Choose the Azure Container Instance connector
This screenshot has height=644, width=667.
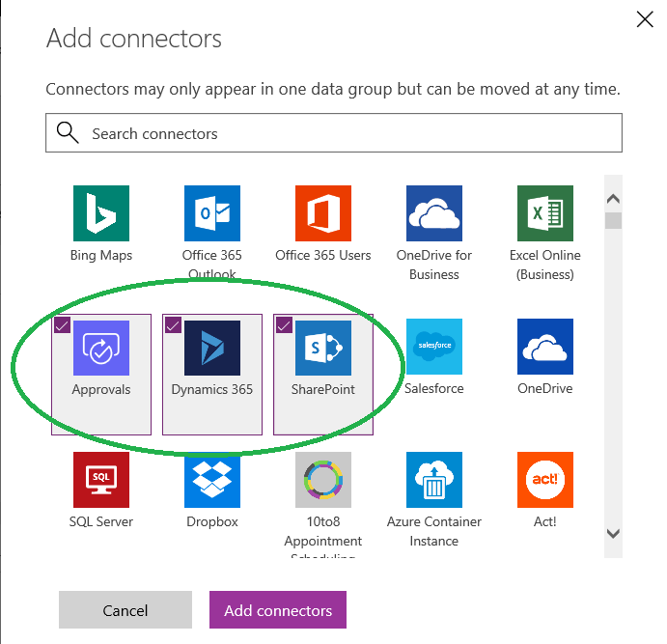pos(434,480)
